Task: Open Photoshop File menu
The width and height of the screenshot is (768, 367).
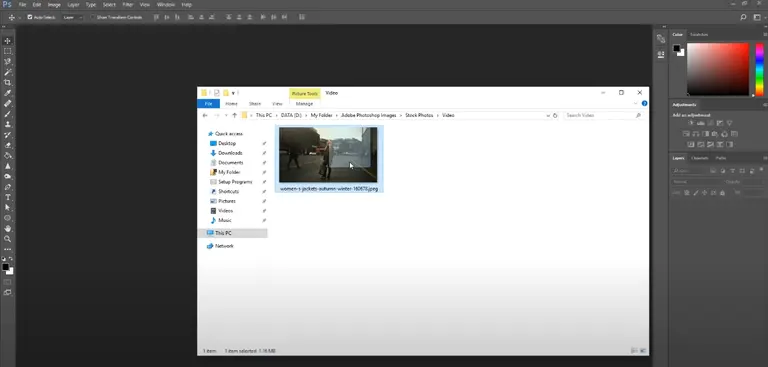Action: point(22,4)
